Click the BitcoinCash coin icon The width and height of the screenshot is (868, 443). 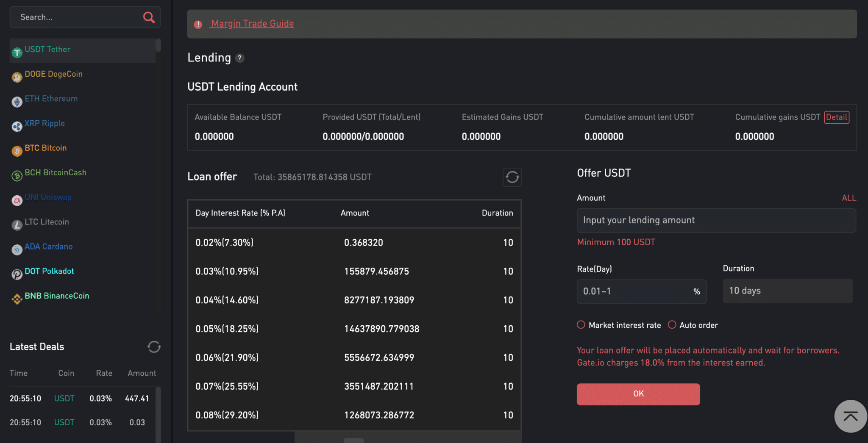point(17,176)
